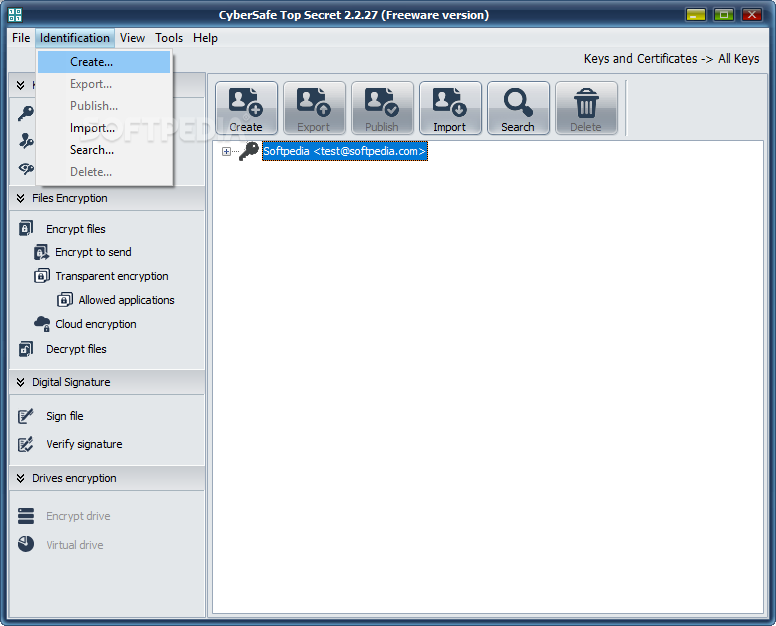The height and width of the screenshot is (626, 776).
Task: Click the Files Encryption header text
Action: pos(70,198)
